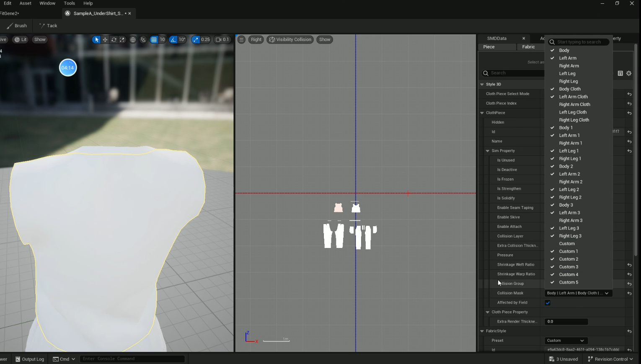Open camera speed setting 0.1
This screenshot has width=641, height=364.
point(222,39)
